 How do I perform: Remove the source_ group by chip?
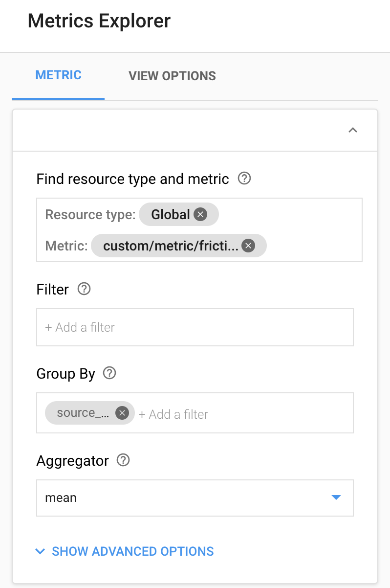122,413
